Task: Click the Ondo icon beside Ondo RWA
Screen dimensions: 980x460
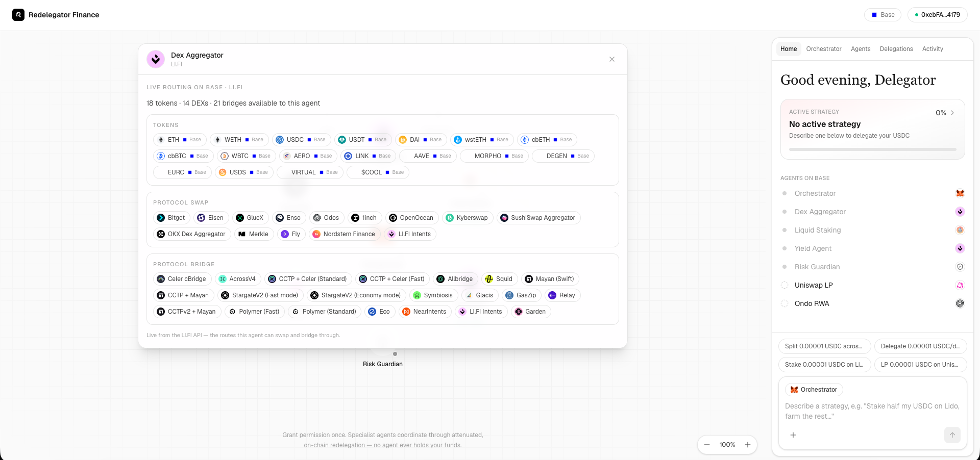Action: coord(960,303)
